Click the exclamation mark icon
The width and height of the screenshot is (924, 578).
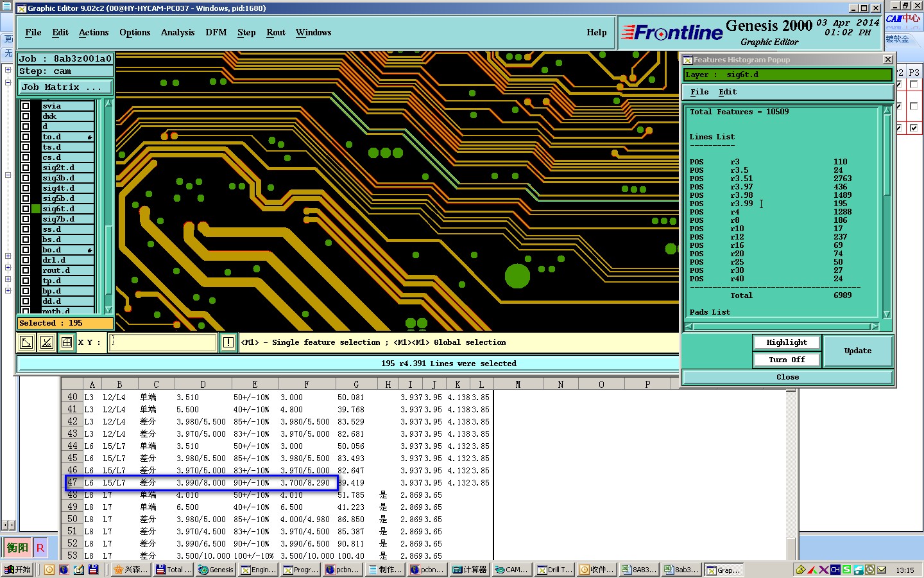pyautogui.click(x=228, y=342)
